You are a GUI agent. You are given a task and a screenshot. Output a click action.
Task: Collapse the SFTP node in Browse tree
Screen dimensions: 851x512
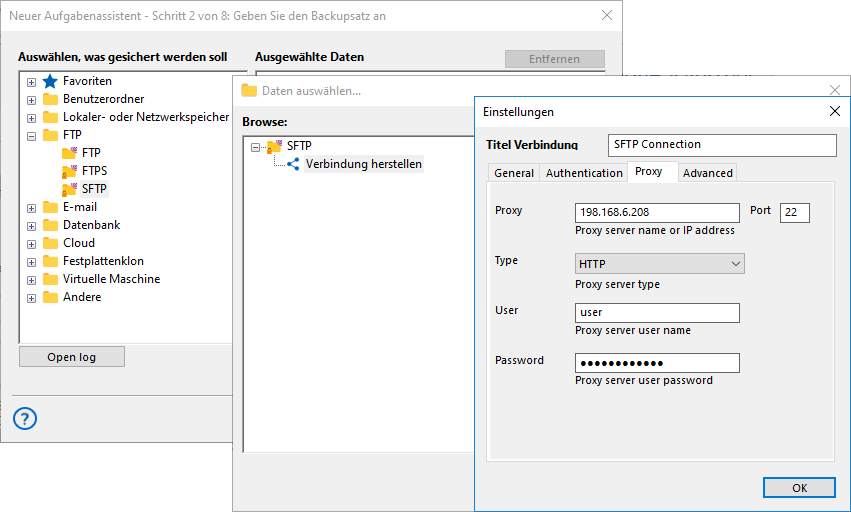(256, 147)
